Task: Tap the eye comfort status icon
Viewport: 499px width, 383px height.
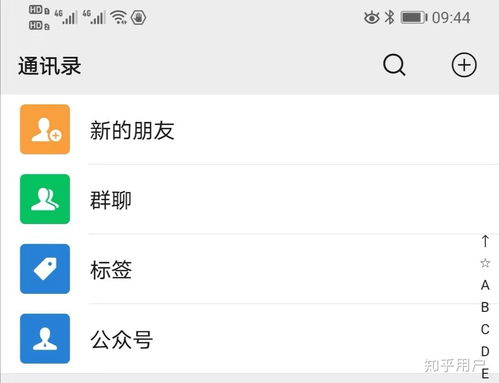Action: point(371,18)
